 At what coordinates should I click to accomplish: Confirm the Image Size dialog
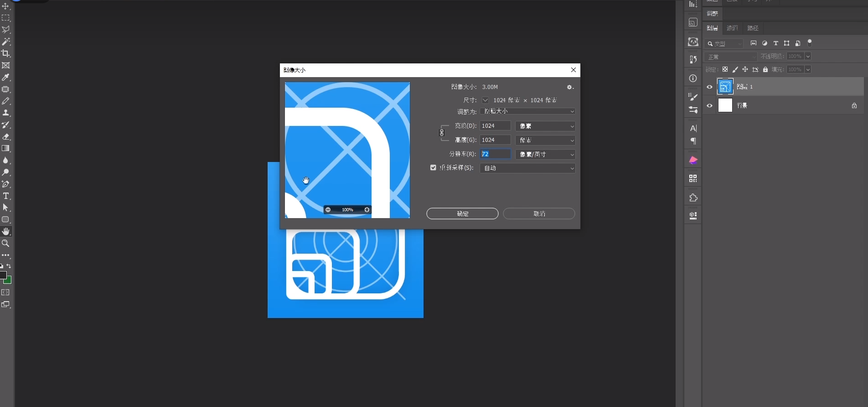click(x=462, y=214)
